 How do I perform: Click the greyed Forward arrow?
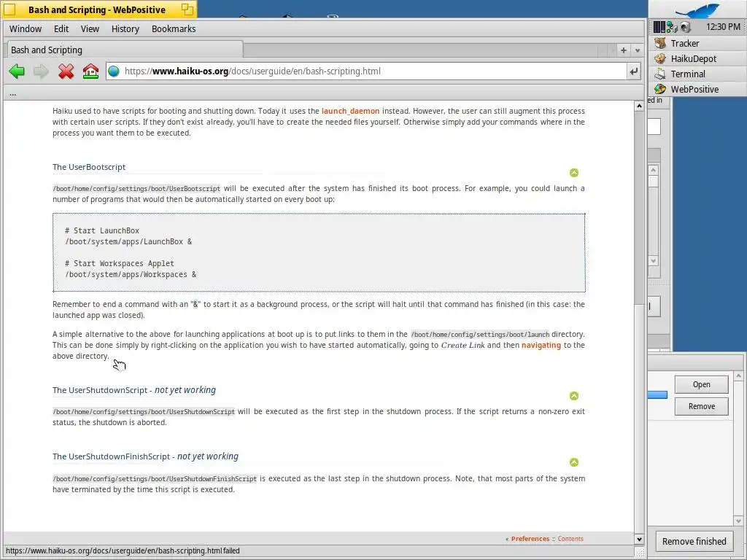tap(41, 71)
